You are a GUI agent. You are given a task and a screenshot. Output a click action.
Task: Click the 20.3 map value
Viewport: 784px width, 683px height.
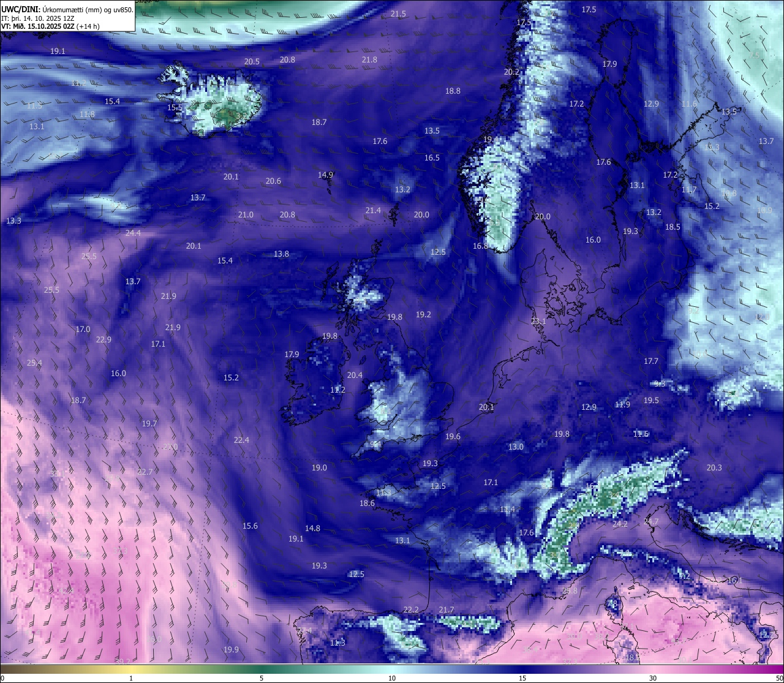(714, 467)
